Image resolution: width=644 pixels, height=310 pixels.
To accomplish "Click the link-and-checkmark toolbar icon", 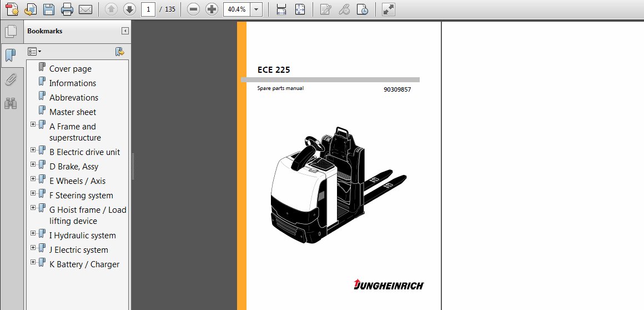I will [x=344, y=9].
